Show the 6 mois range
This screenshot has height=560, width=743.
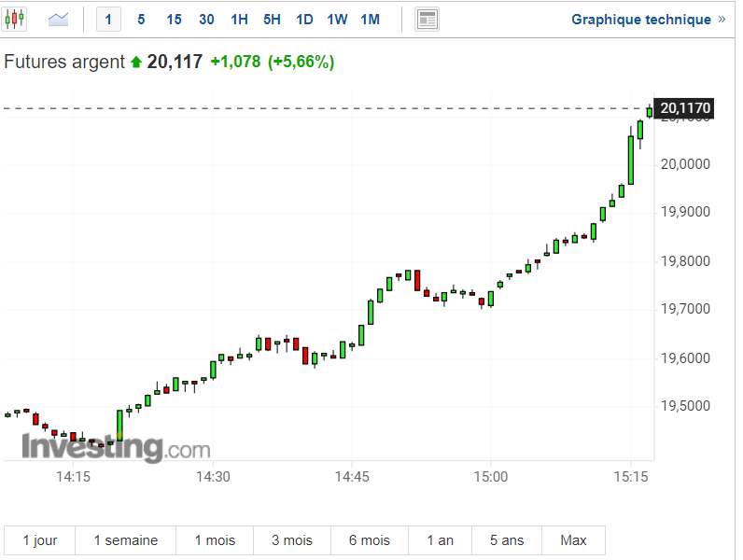pyautogui.click(x=370, y=540)
